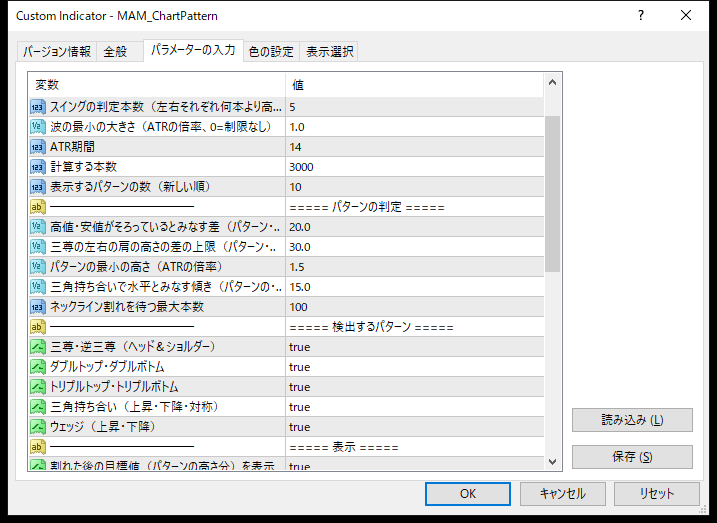Click the double icon beside 三角持ち合いで水平とみなす傾き
717x523 pixels.
pyautogui.click(x=38, y=287)
